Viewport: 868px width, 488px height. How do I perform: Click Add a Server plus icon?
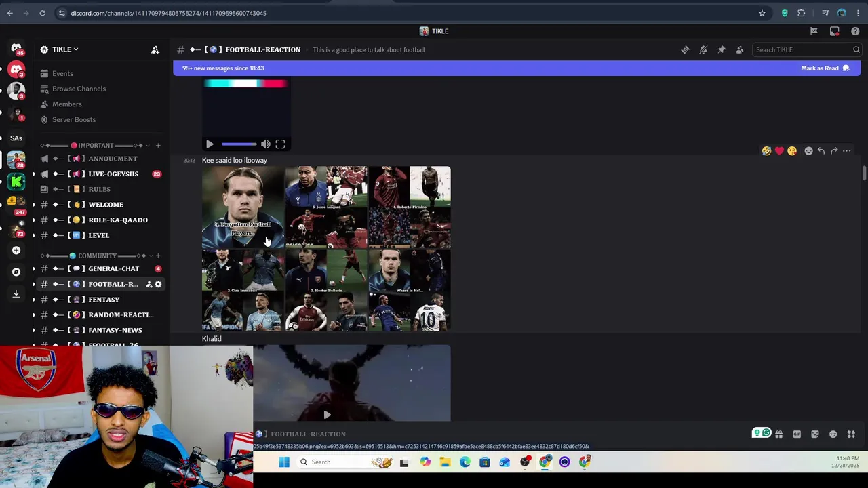coord(16,250)
